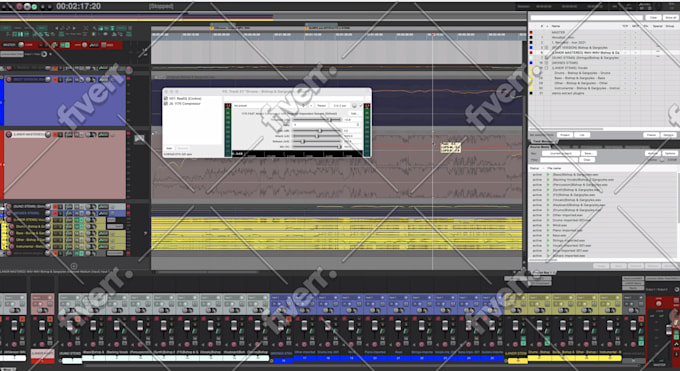The height and width of the screenshot is (371, 680).
Task: Click the master fader in the mixer
Action: pos(668,330)
